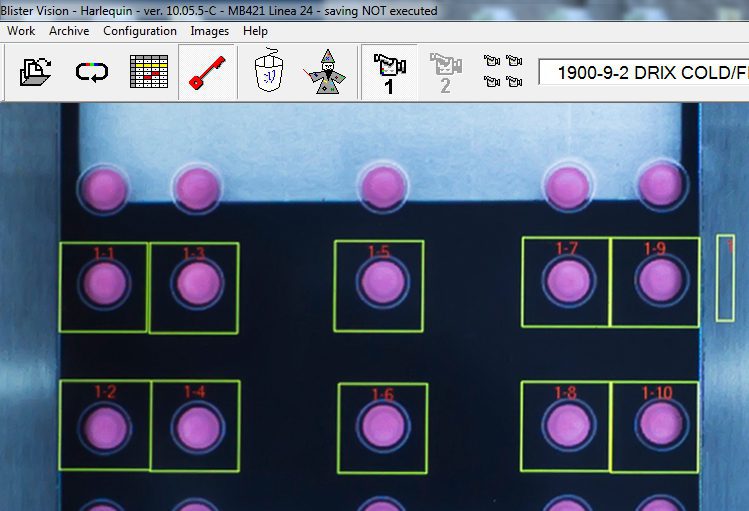Screen dimensions: 749x511
Task: Launch the wizard icon
Action: (325, 72)
